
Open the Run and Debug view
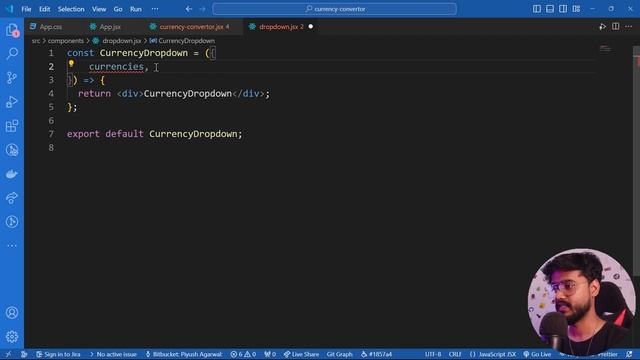(12, 102)
